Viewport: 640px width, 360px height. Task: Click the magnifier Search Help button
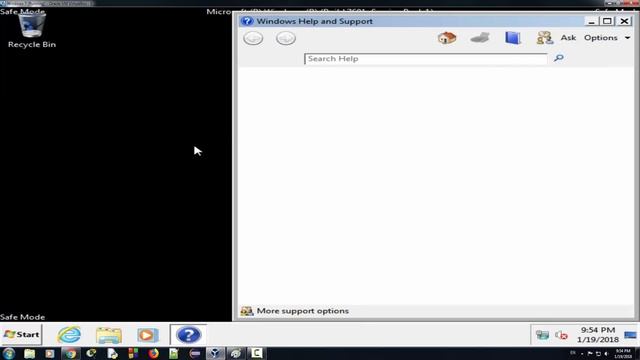pos(559,58)
